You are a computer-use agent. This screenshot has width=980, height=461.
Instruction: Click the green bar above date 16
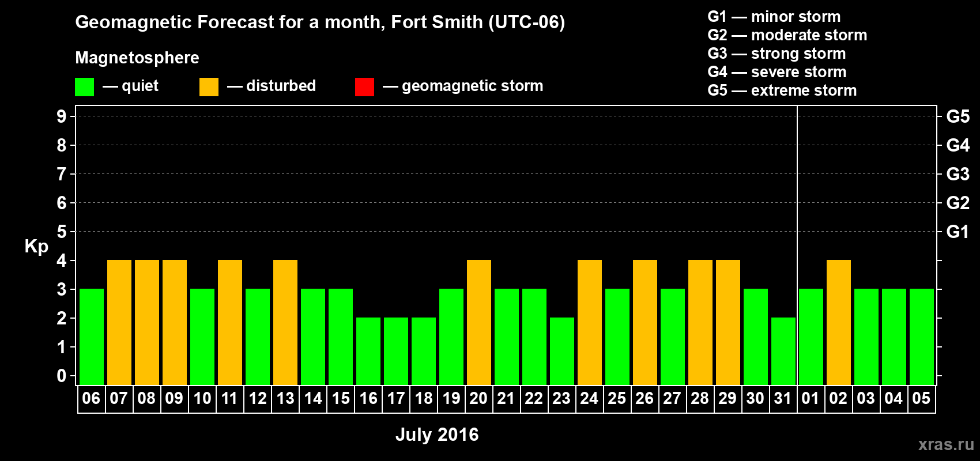click(368, 352)
